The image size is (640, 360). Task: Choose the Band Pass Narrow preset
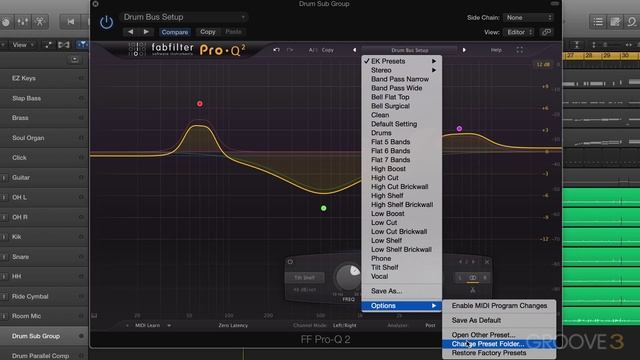tap(400, 79)
